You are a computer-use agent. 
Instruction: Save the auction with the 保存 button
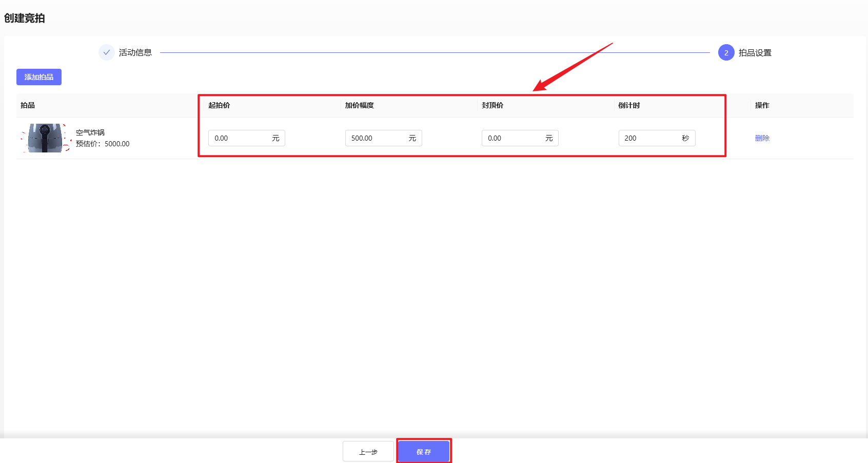click(x=424, y=452)
